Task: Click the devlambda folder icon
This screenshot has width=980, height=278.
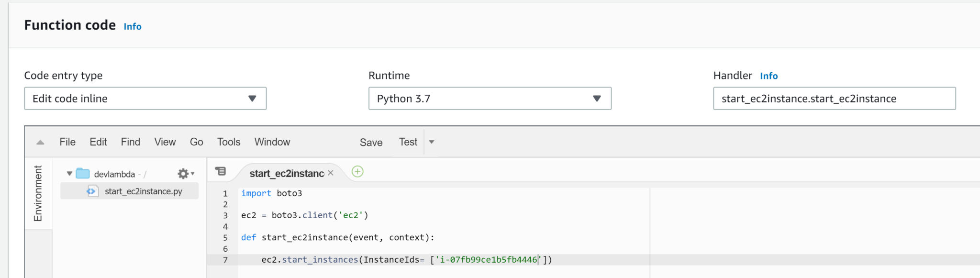Action: click(83, 174)
